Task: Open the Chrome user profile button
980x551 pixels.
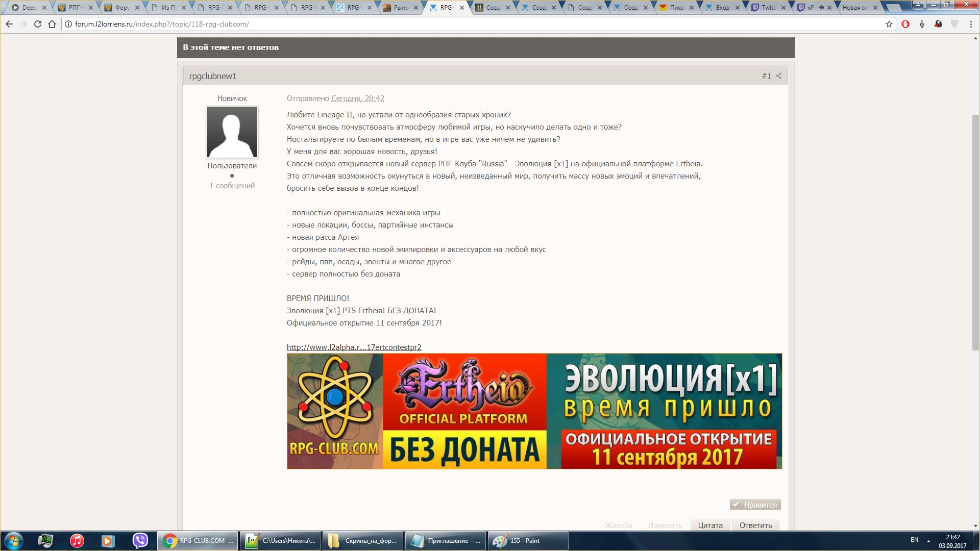Action: point(919,5)
